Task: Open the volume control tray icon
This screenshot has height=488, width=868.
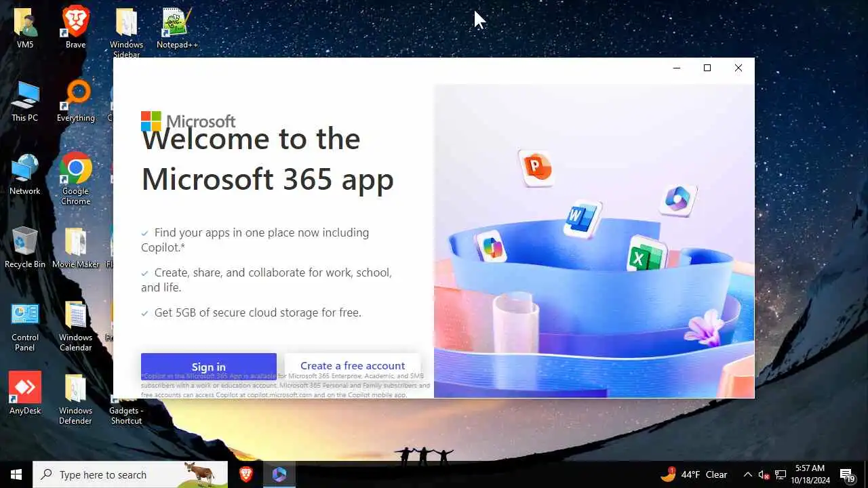Action: (764, 474)
